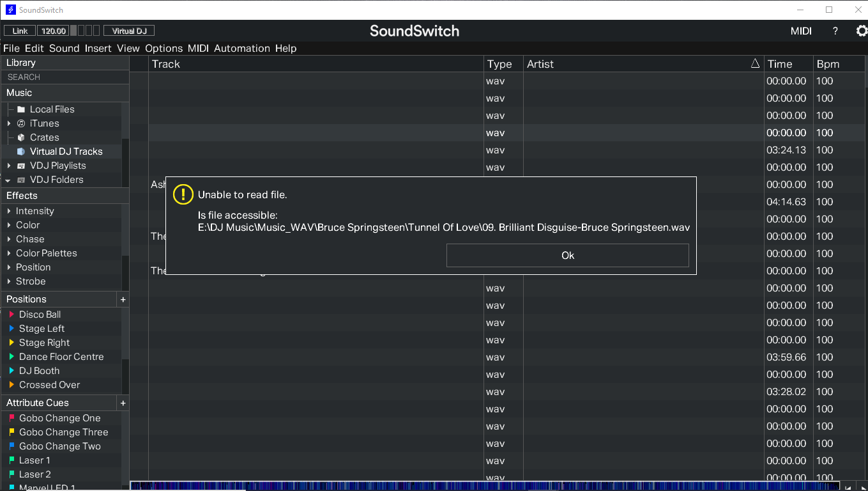Click the yellow Stage Right position marker
868x491 pixels.
pos(11,343)
